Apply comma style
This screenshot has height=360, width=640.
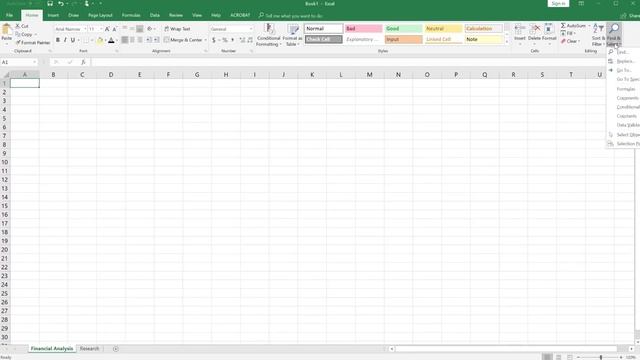232,40
